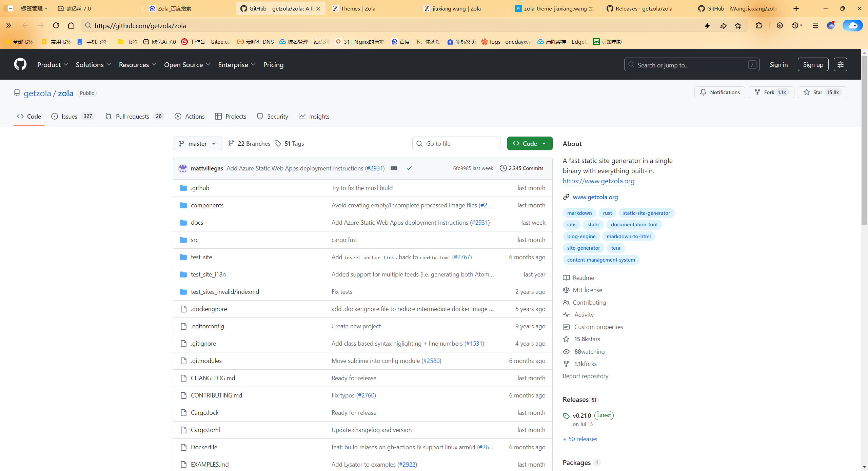Open the 2,345 Commits history

[x=522, y=168]
